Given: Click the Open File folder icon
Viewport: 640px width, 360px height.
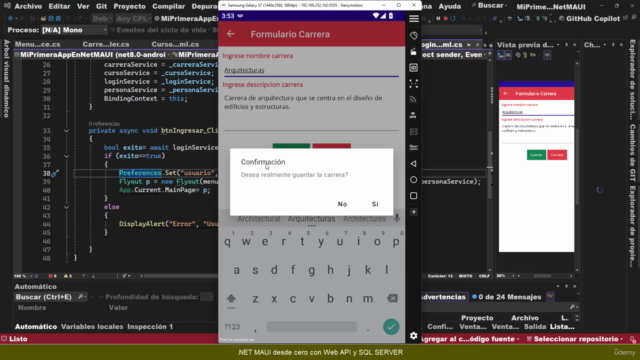Looking at the screenshot, I should click(x=43, y=19).
